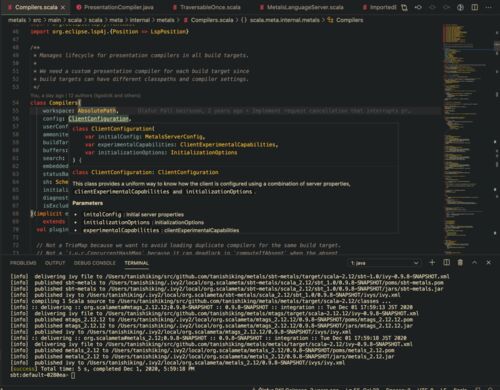The width and height of the screenshot is (500, 390).
Task: Click the Compilers class symbol icon in breadcrumb
Action: [330, 20]
